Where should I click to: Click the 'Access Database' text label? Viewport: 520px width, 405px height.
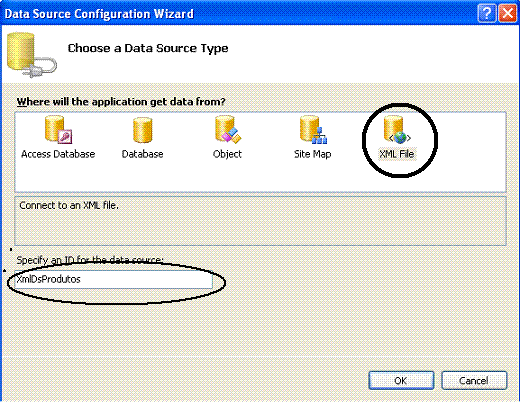(58, 154)
